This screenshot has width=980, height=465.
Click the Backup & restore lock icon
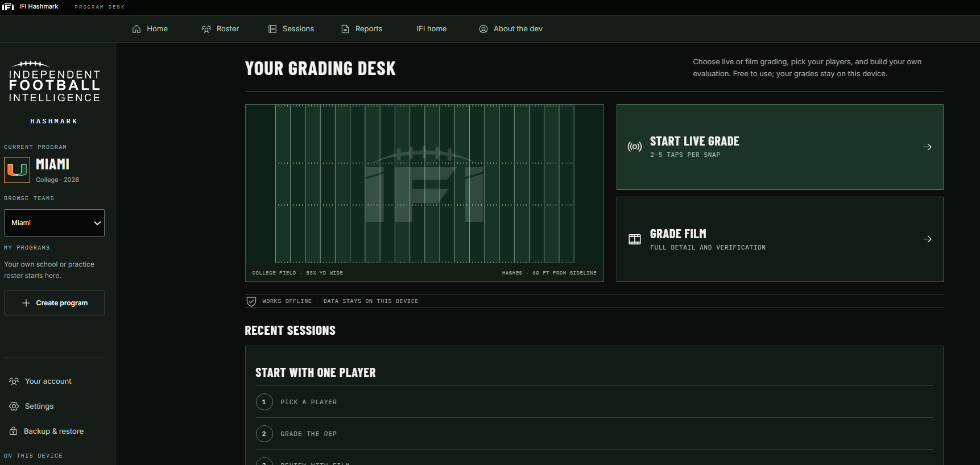point(14,431)
